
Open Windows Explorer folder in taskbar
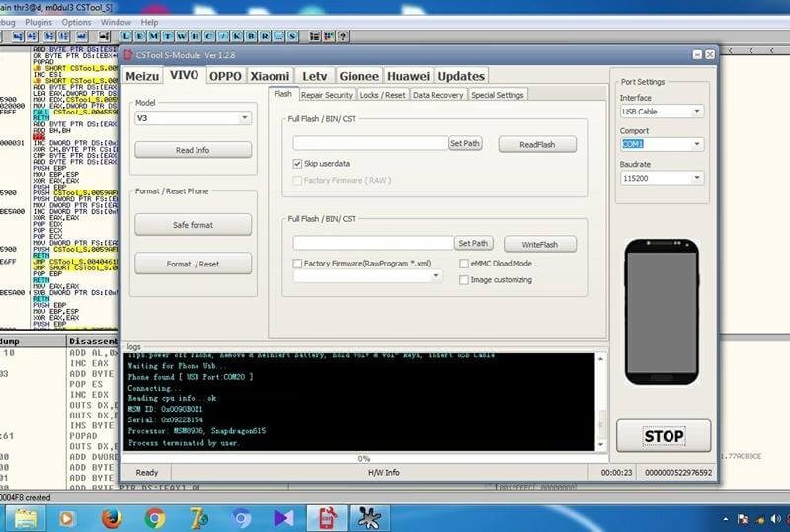point(26,518)
